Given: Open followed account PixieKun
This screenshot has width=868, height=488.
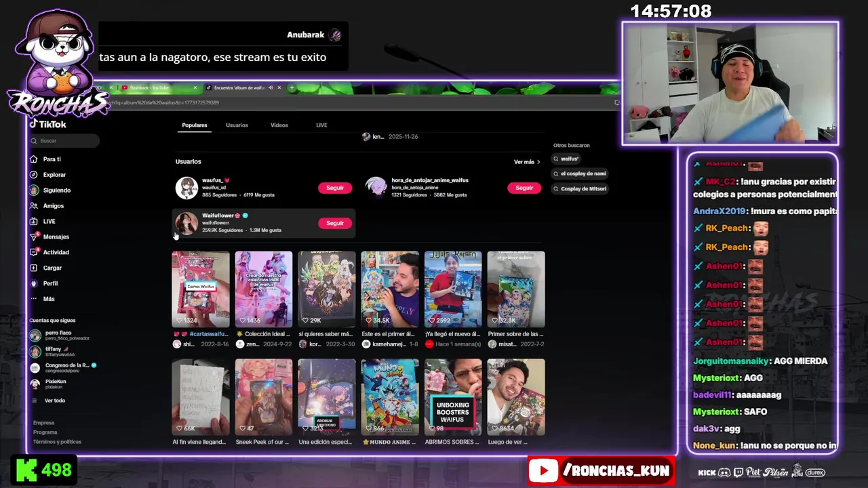Looking at the screenshot, I should pyautogui.click(x=48, y=384).
